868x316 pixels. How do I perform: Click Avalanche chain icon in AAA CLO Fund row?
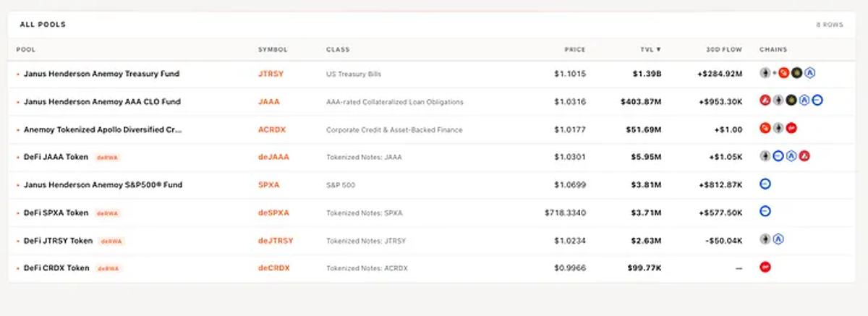coord(765,101)
